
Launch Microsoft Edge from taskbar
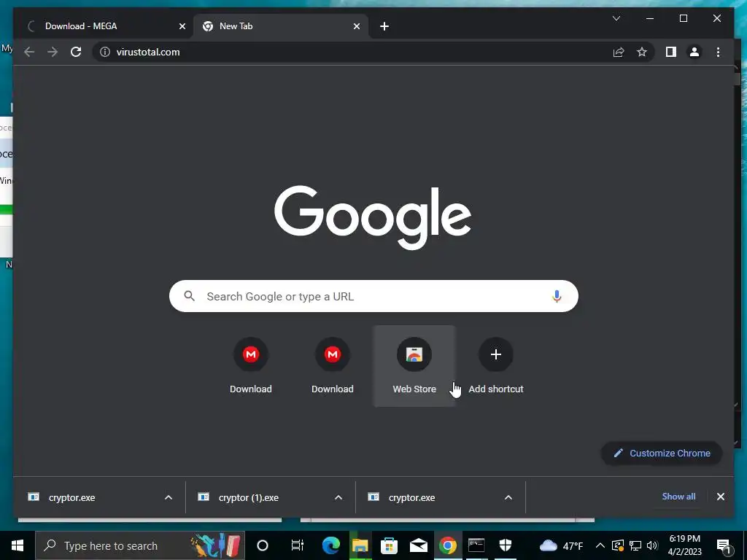(x=330, y=545)
